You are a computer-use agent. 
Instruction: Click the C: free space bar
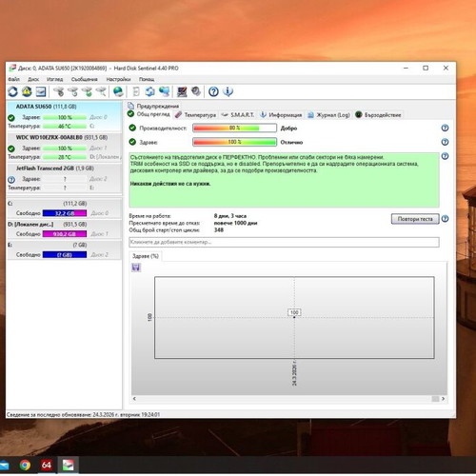click(x=65, y=213)
